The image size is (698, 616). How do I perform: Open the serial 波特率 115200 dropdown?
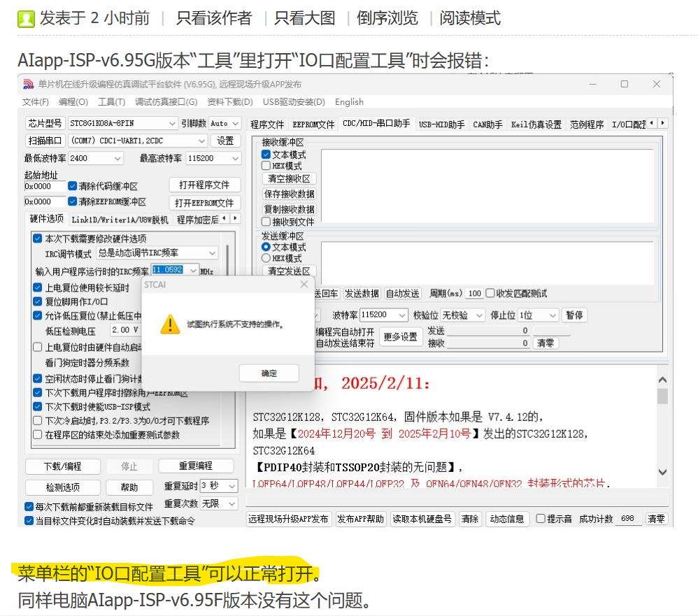(402, 315)
